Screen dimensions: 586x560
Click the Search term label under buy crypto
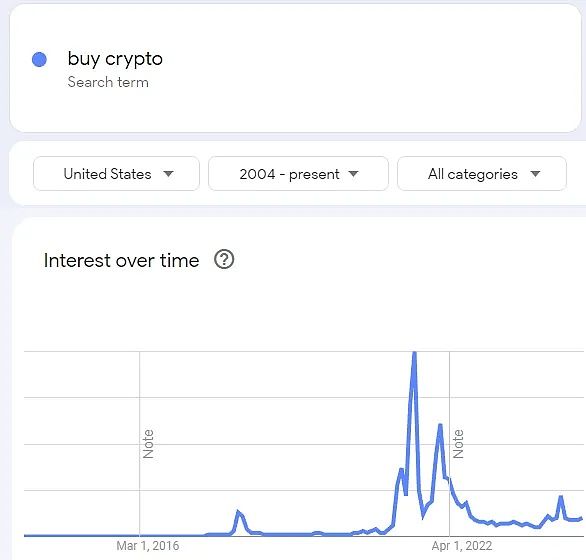click(x=108, y=82)
